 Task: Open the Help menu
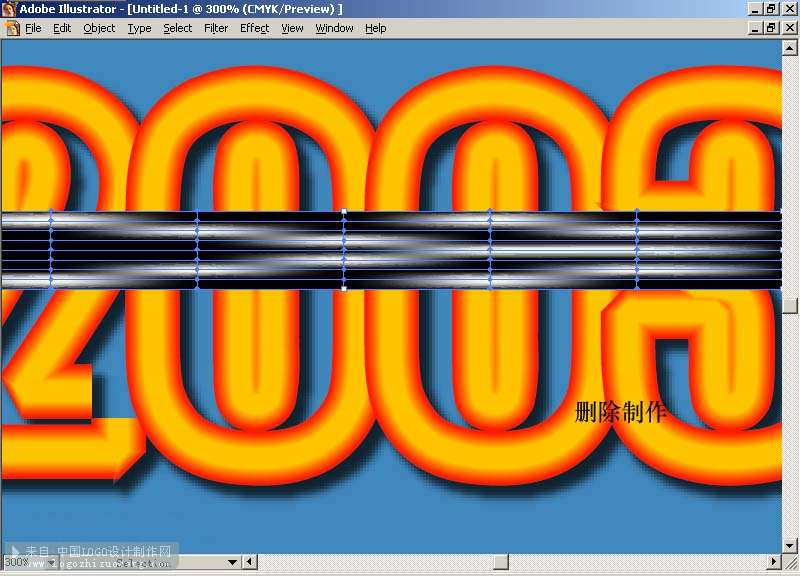[376, 28]
